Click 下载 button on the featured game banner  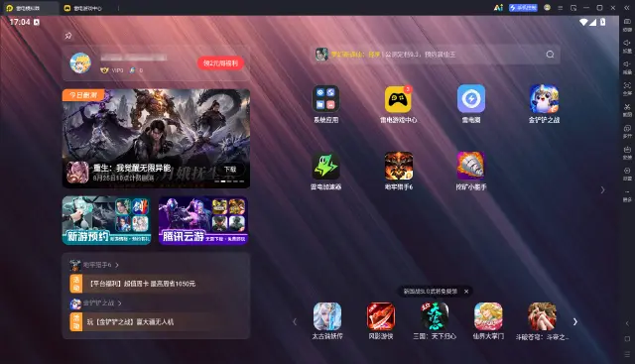(230, 170)
